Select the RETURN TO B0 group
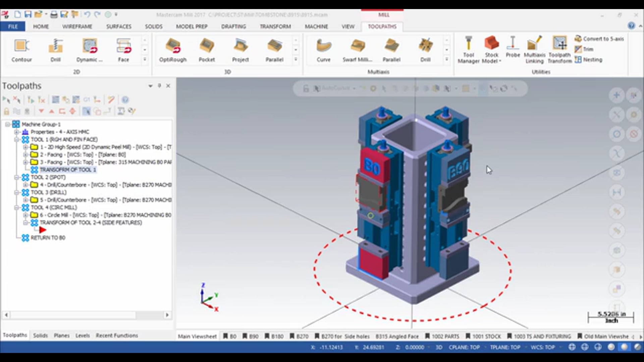 48,238
